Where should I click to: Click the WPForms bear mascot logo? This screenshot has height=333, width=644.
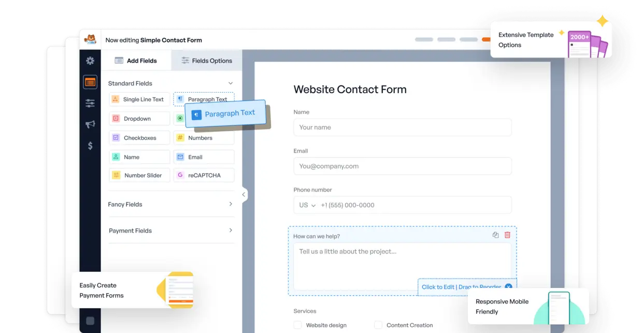(x=90, y=39)
